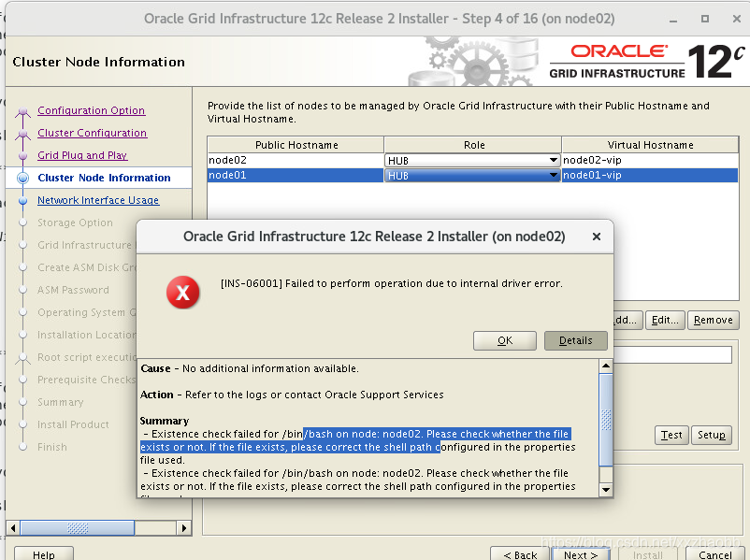Click the Action line in details
Screen dimensions: 750x560
click(292, 395)
